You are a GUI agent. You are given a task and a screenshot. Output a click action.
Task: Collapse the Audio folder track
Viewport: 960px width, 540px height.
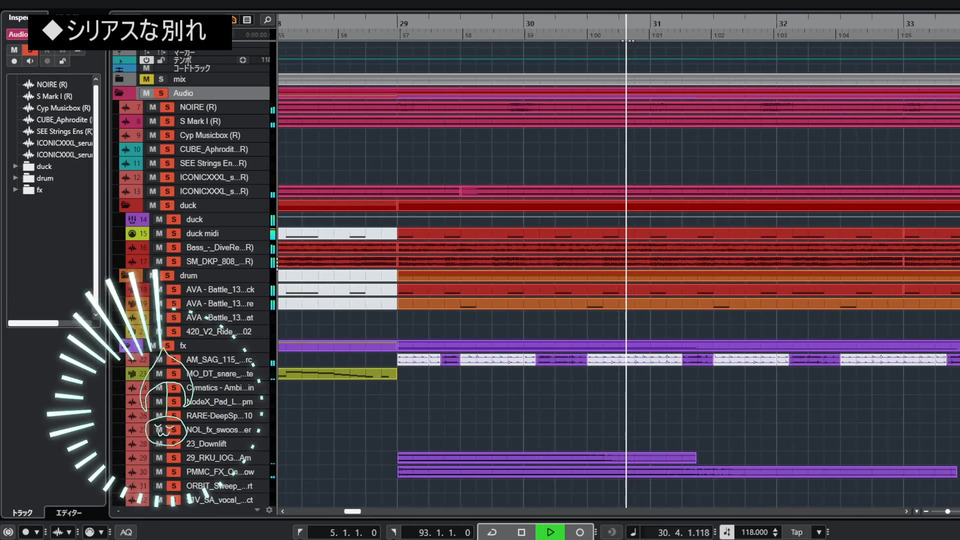[119, 93]
